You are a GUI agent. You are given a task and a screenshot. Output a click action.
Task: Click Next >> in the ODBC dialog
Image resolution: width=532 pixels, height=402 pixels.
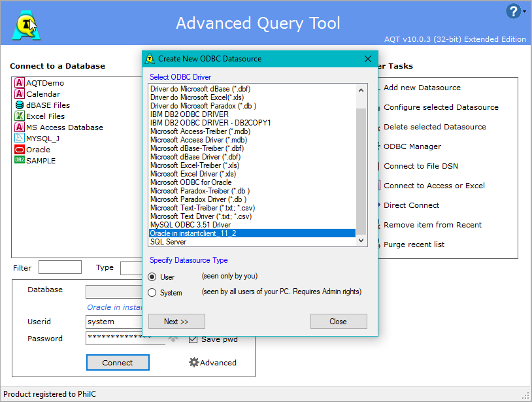click(176, 321)
